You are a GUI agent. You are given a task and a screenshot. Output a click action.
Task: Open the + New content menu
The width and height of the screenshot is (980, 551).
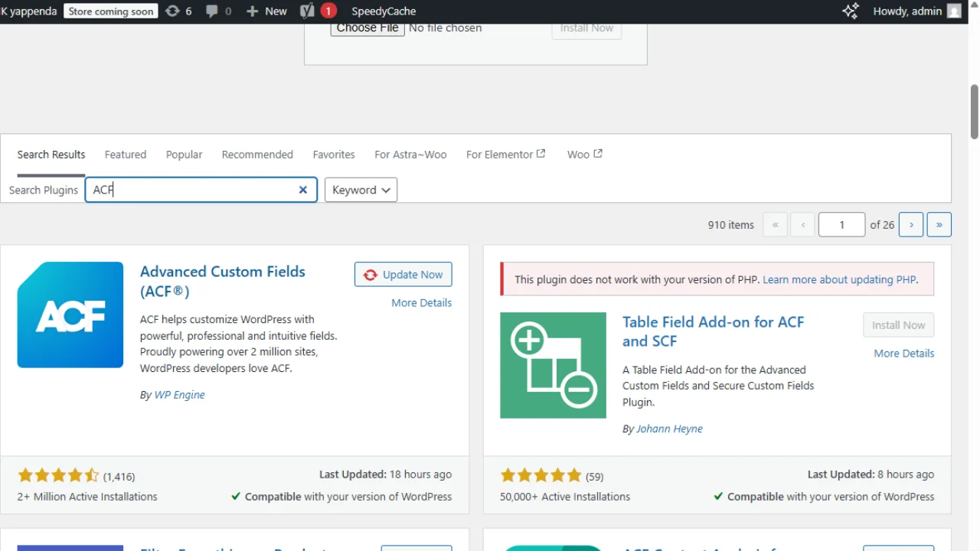pyautogui.click(x=266, y=11)
